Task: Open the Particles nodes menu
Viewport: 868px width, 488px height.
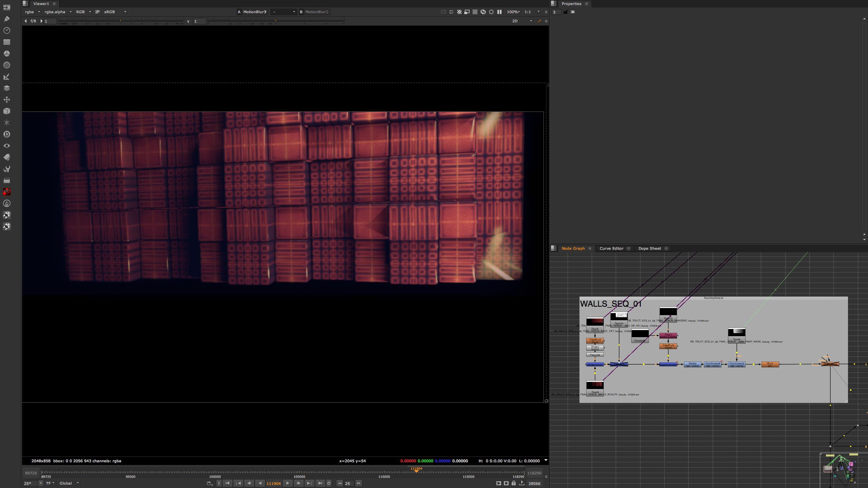Action: (x=6, y=123)
